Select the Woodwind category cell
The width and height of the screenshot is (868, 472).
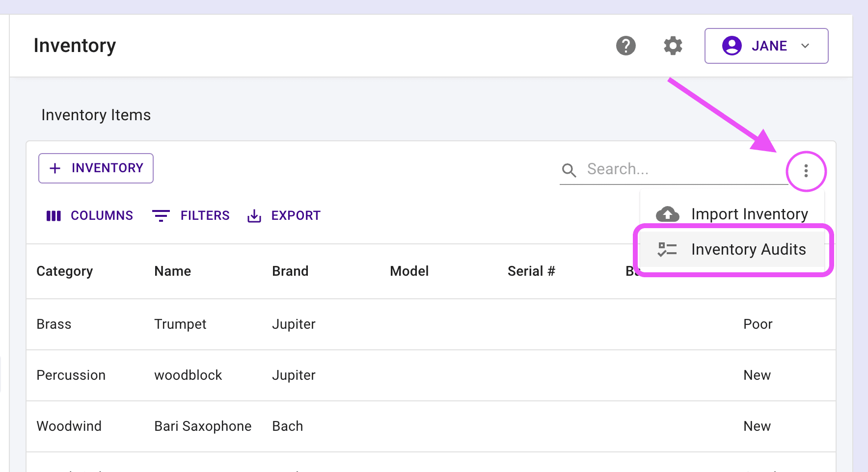(69, 426)
